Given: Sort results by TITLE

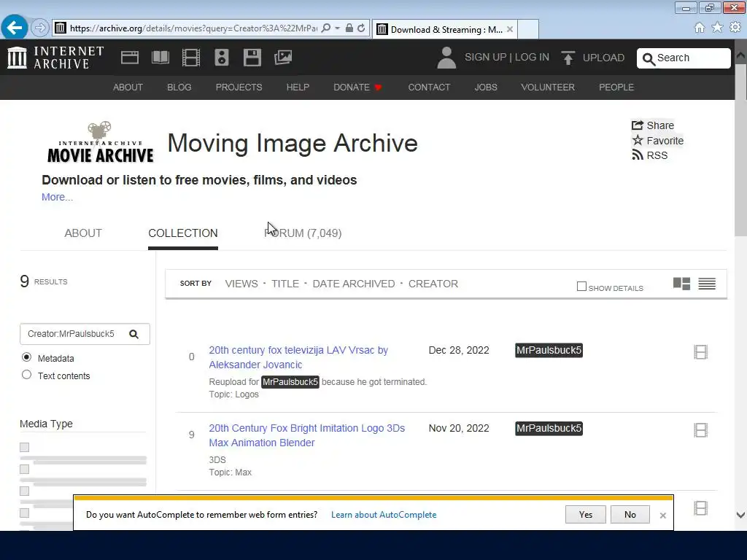Looking at the screenshot, I should pos(285,284).
